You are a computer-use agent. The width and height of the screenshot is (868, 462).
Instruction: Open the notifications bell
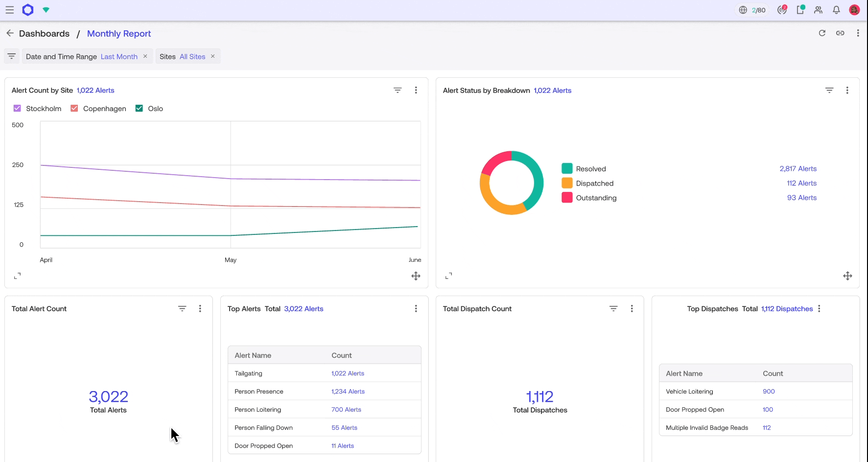click(x=836, y=10)
